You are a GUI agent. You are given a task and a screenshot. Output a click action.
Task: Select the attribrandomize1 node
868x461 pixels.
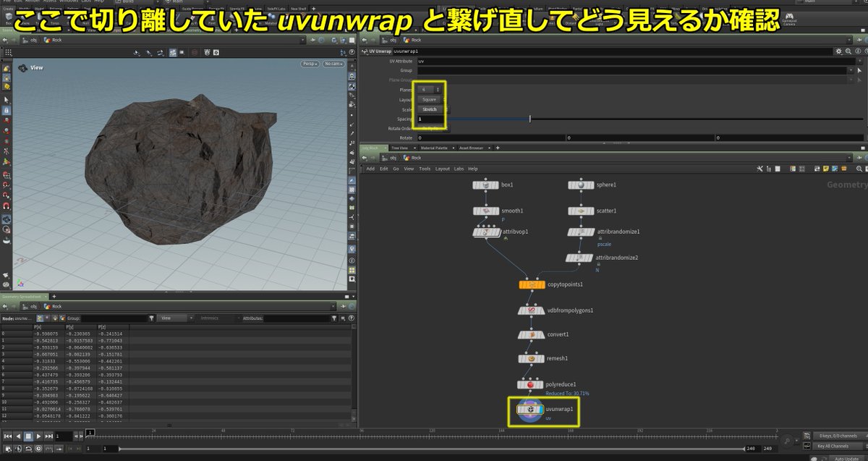click(x=581, y=232)
